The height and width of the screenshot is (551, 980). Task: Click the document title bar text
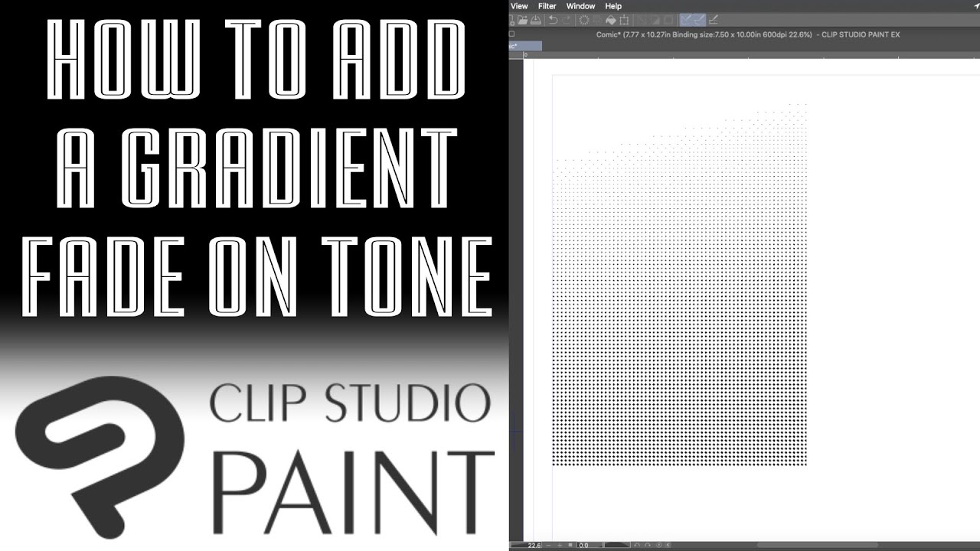pyautogui.click(x=748, y=34)
